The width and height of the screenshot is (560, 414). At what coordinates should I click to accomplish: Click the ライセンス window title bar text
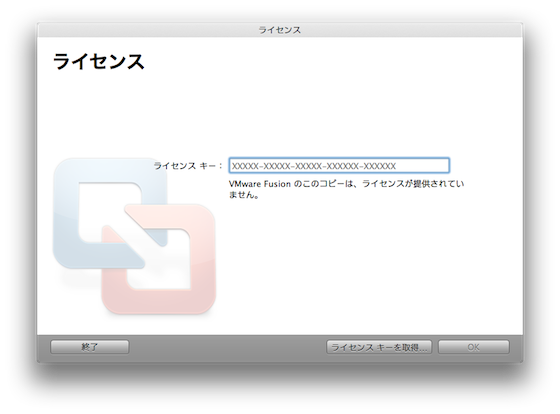280,30
